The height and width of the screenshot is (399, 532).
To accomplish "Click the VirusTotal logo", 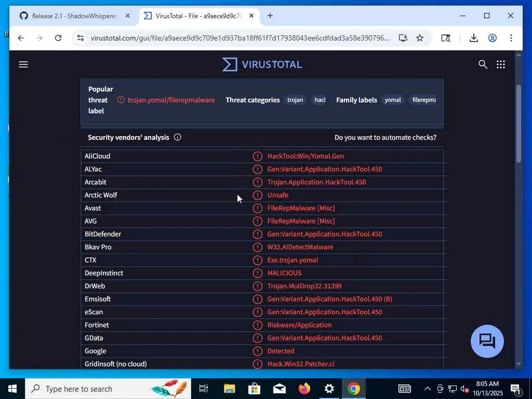I will tap(262, 64).
